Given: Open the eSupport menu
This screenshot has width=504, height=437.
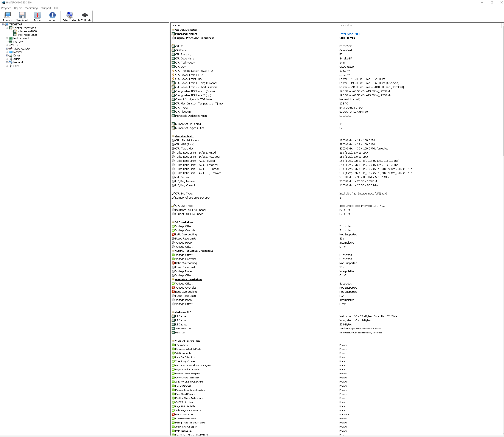Looking at the screenshot, I should (46, 8).
